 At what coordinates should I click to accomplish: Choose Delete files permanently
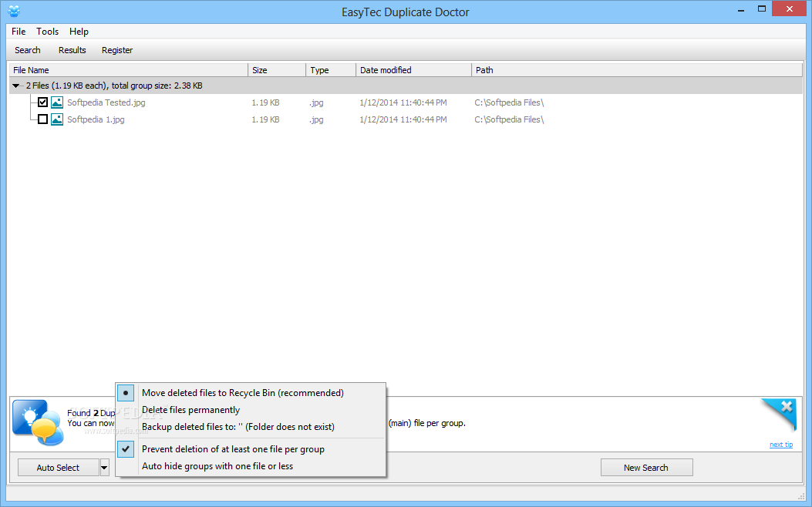[x=251, y=410]
